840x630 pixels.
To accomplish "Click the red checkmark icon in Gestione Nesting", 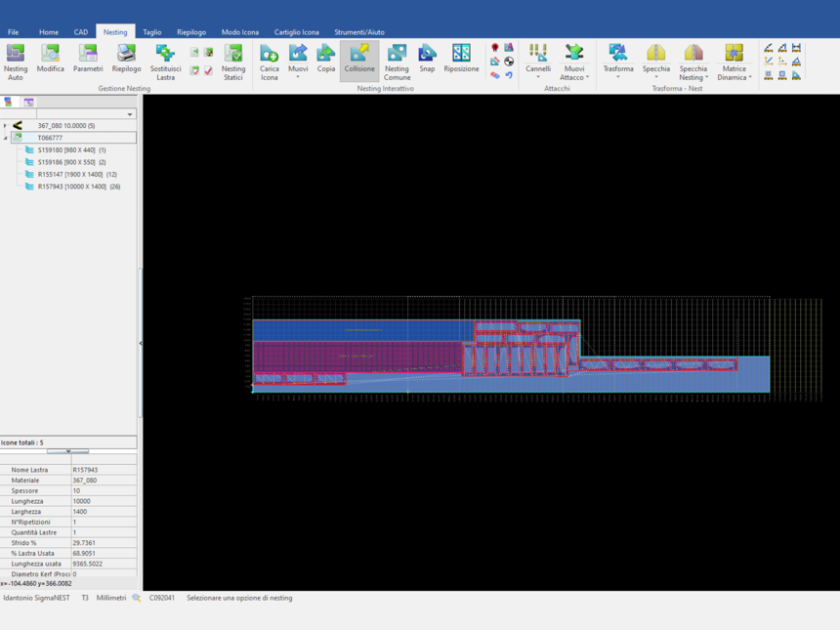I will point(208,71).
